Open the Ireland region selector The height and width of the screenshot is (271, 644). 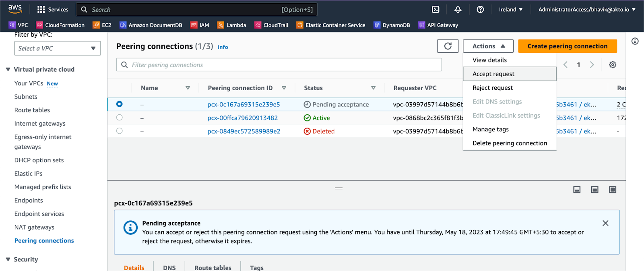pyautogui.click(x=511, y=9)
